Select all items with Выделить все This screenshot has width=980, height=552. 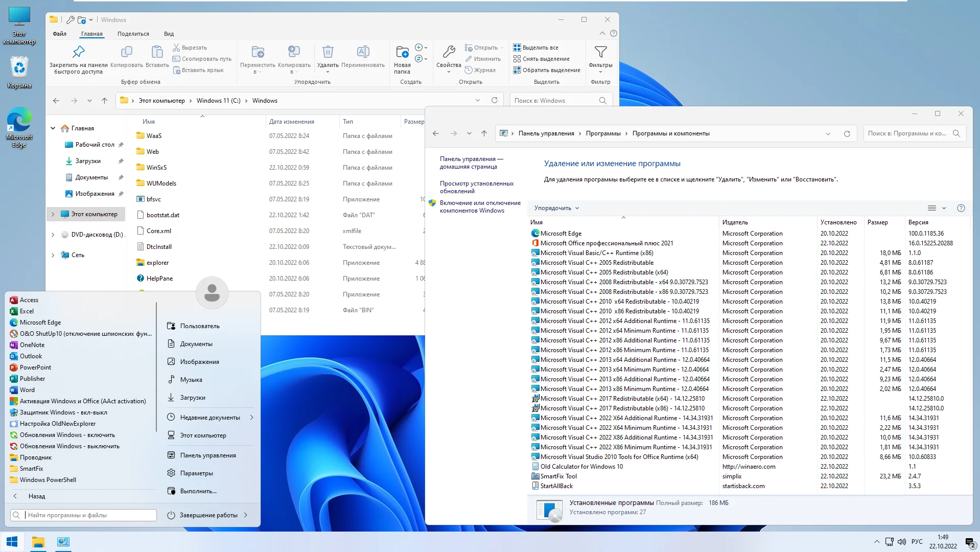540,48
